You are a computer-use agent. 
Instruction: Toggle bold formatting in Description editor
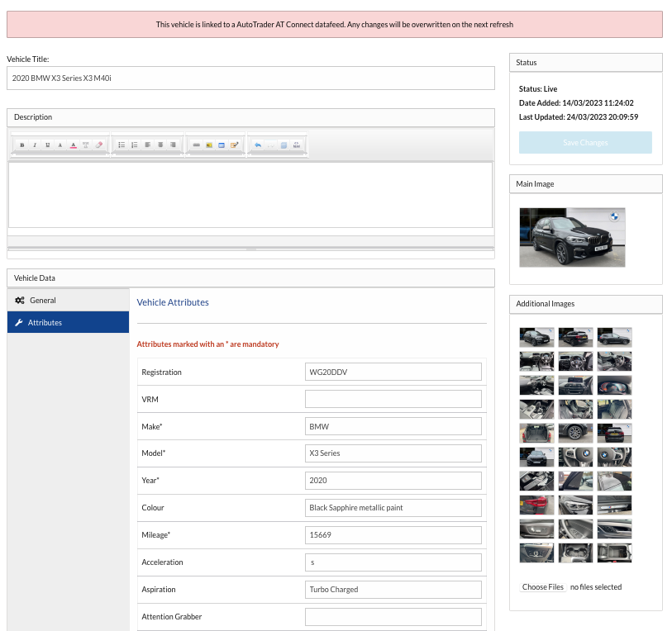(x=22, y=145)
